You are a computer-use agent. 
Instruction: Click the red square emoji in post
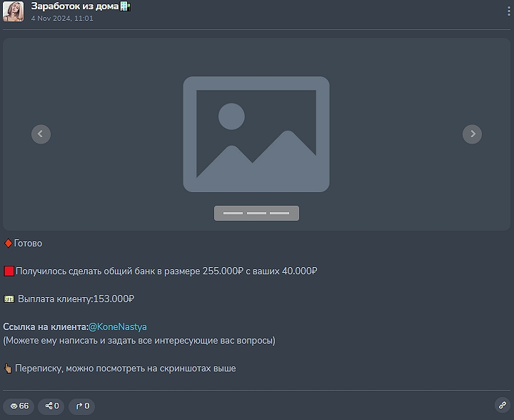coord(9,271)
